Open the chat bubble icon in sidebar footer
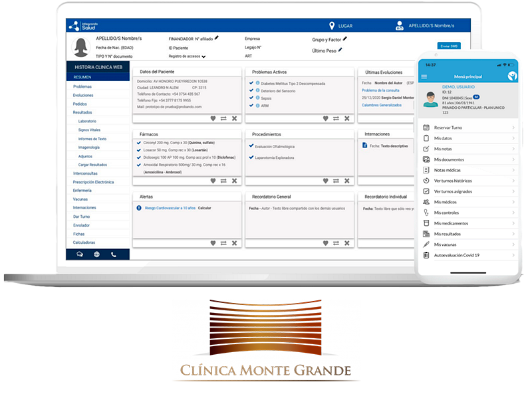Screen dimensions: 532x394 tap(80, 254)
